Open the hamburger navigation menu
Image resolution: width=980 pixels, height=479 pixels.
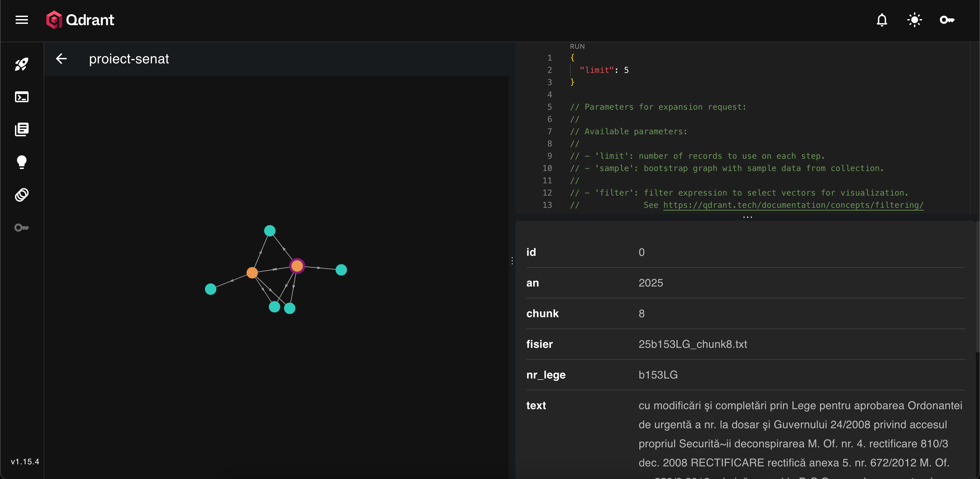pos(22,20)
